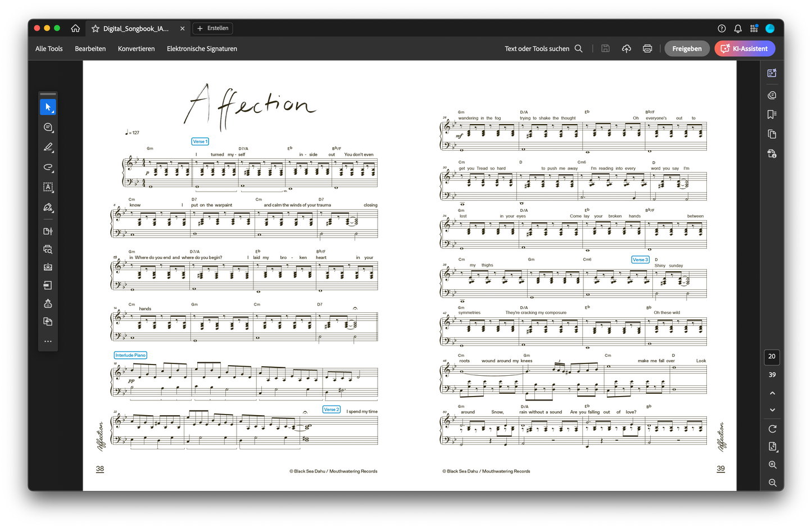Screen dimensions: 812x528
Task: Click the current page number field 20
Action: click(772, 357)
